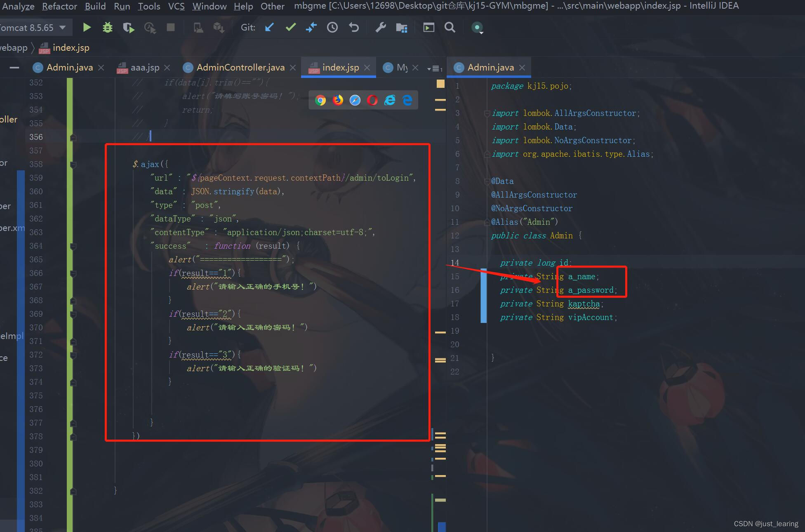
Task: Open Settings wrench icon
Action: click(x=380, y=28)
